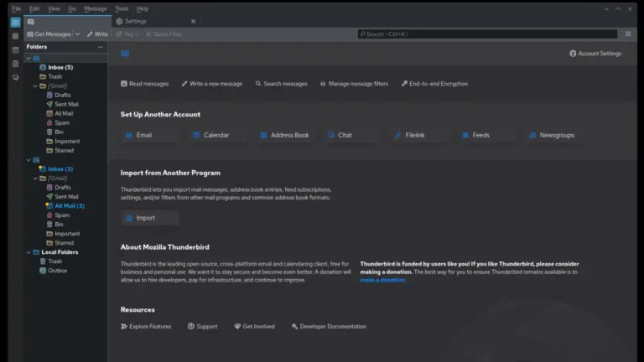Switch to the first mail tab
Screen dimensions: 644x362
(x=67, y=22)
